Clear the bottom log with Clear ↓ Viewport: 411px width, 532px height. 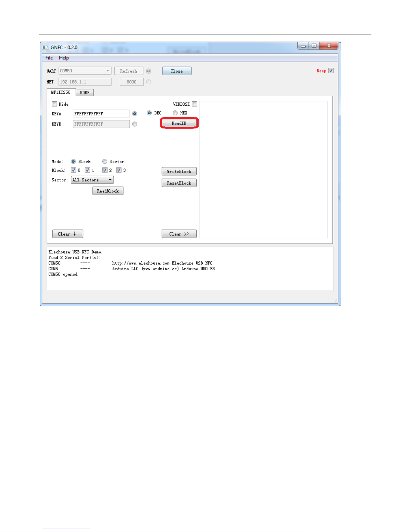[67, 234]
